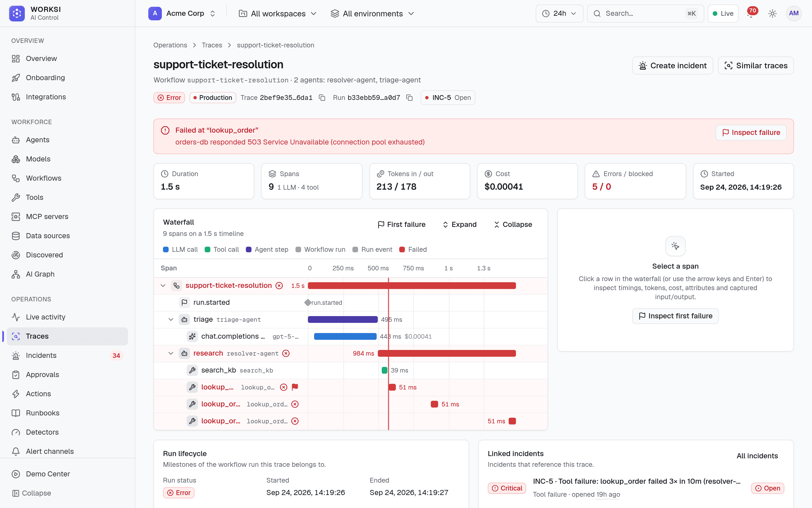
Task: Click the Cost dollar icon
Action: click(x=488, y=174)
